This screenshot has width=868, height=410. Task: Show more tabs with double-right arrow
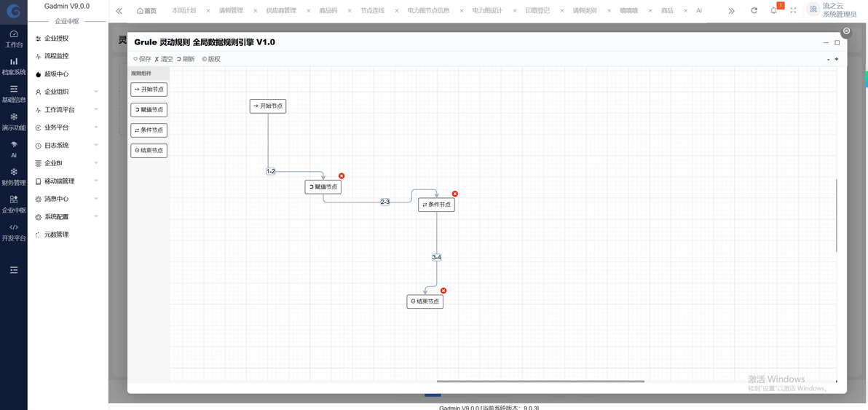731,10
